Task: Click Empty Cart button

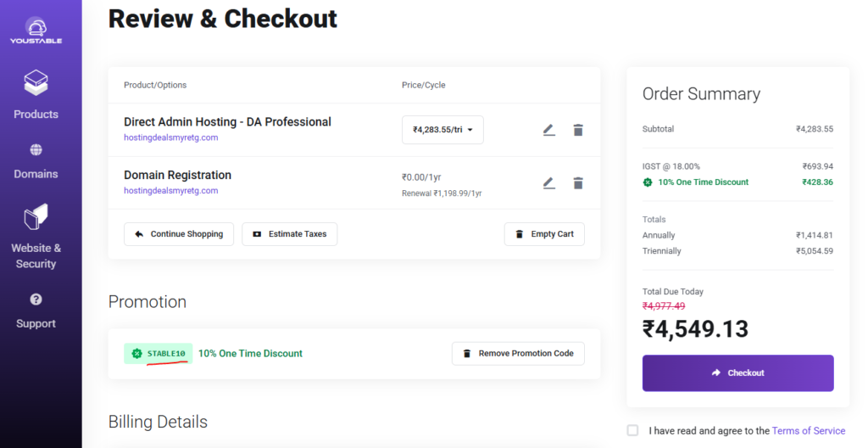Action: [544, 234]
